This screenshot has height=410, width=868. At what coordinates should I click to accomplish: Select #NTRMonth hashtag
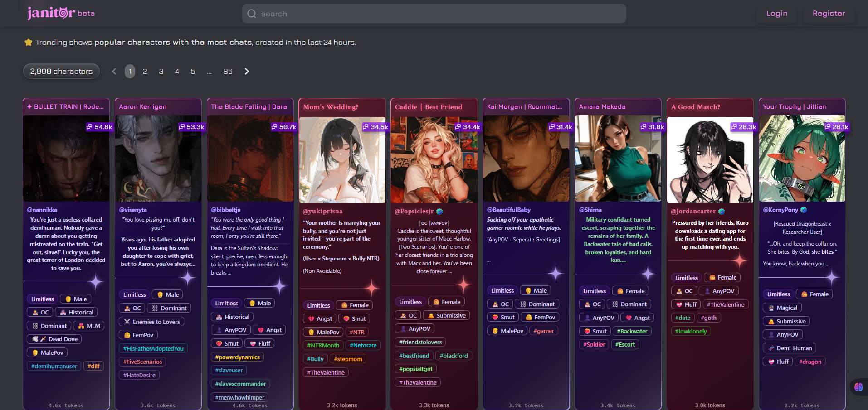tap(323, 345)
